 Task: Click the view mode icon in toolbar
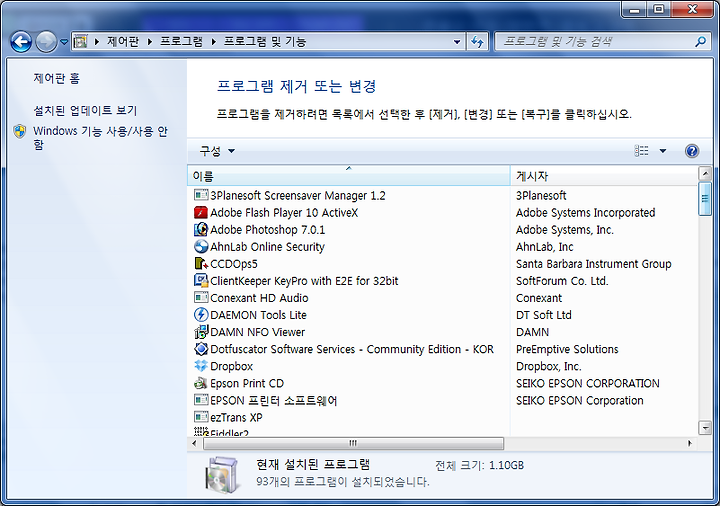pyautogui.click(x=641, y=151)
